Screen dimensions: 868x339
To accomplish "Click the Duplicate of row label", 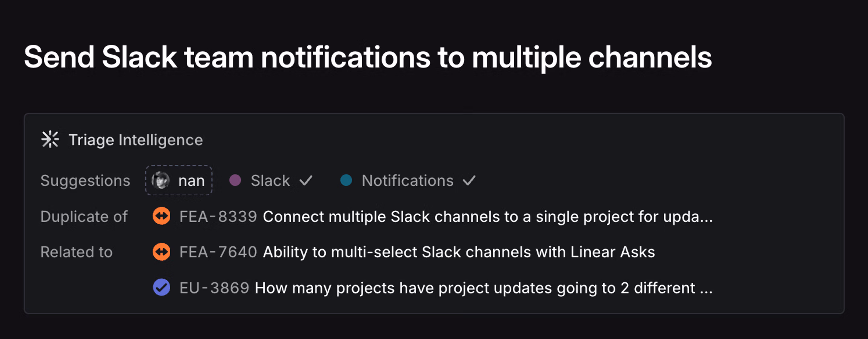I will pos(84,216).
